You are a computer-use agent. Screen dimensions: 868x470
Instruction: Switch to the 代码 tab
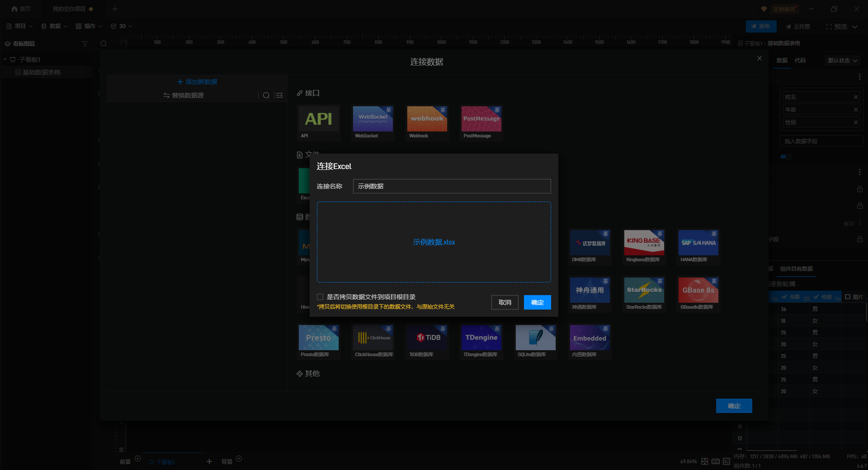[x=800, y=61]
